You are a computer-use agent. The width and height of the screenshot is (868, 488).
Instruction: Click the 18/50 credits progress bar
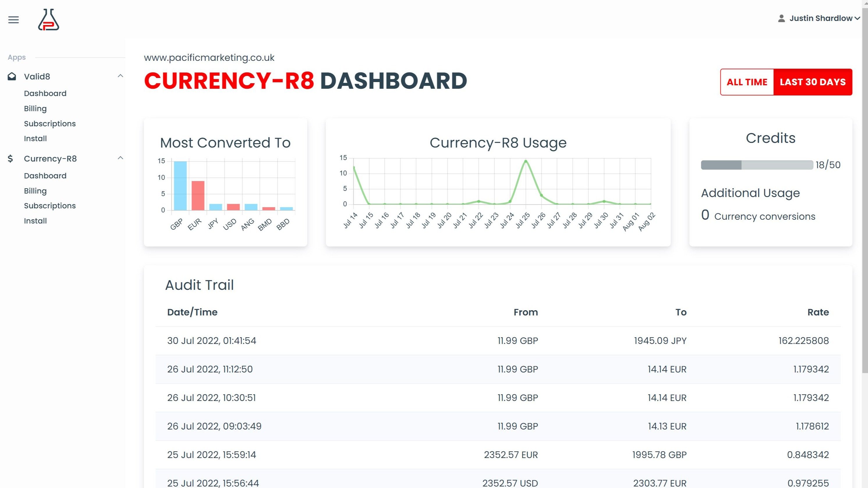tap(757, 165)
